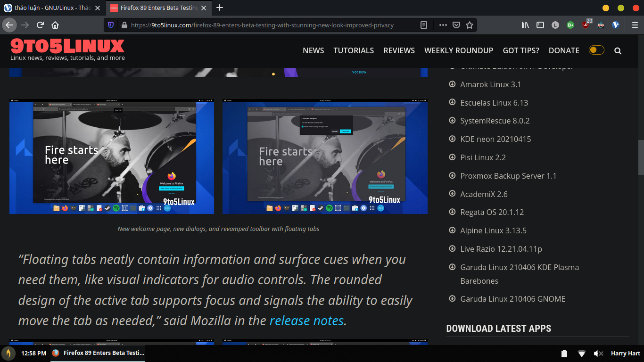Image resolution: width=644 pixels, height=362 pixels.
Task: Open the blue V extension icon
Action: [x=616, y=25]
